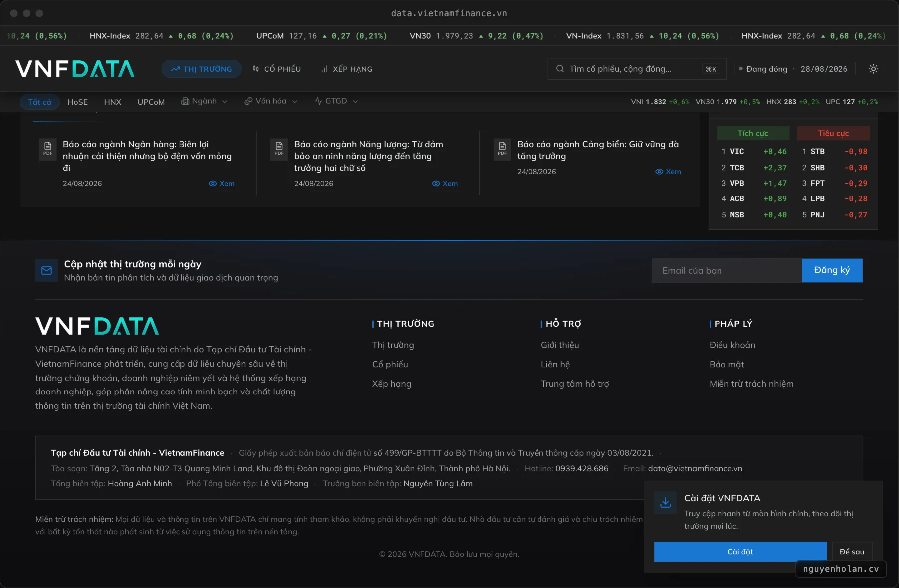Click the search magnifier icon

click(560, 69)
